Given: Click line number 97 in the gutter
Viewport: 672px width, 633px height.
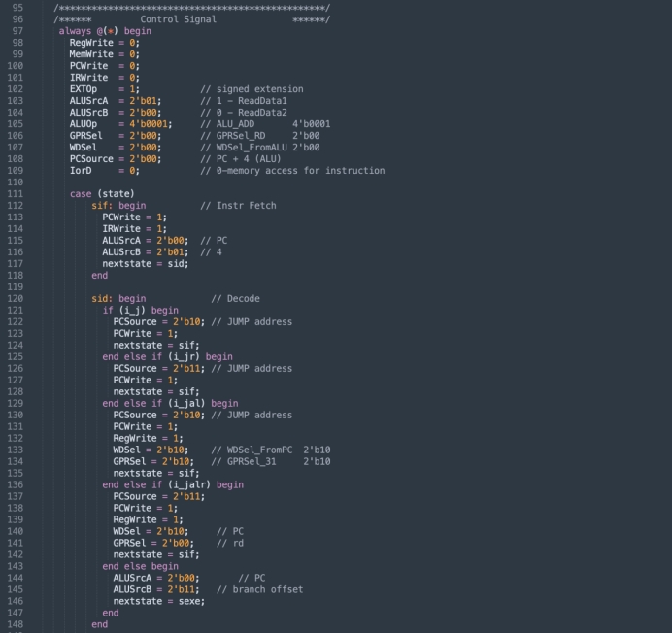Looking at the screenshot, I should 17,31.
